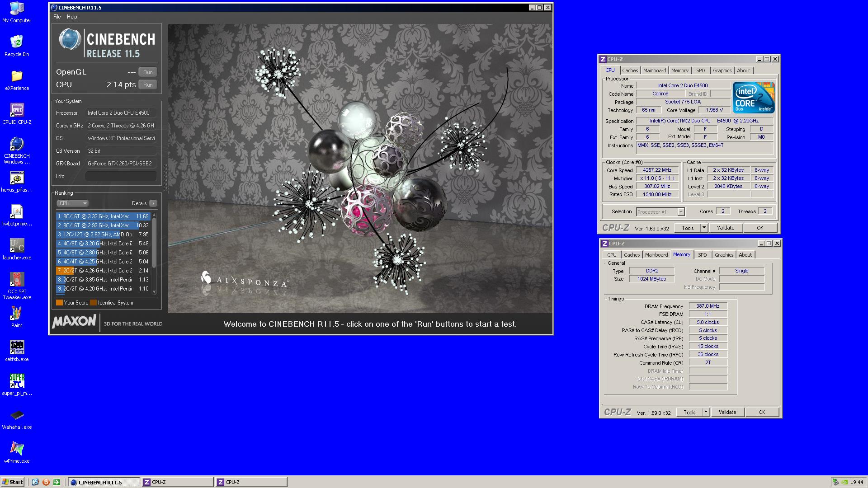Click Cinebench globe logo
The image size is (868, 488).
coord(70,39)
